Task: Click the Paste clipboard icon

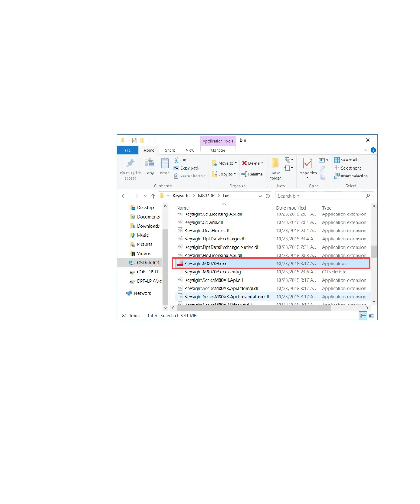Action: point(165,163)
